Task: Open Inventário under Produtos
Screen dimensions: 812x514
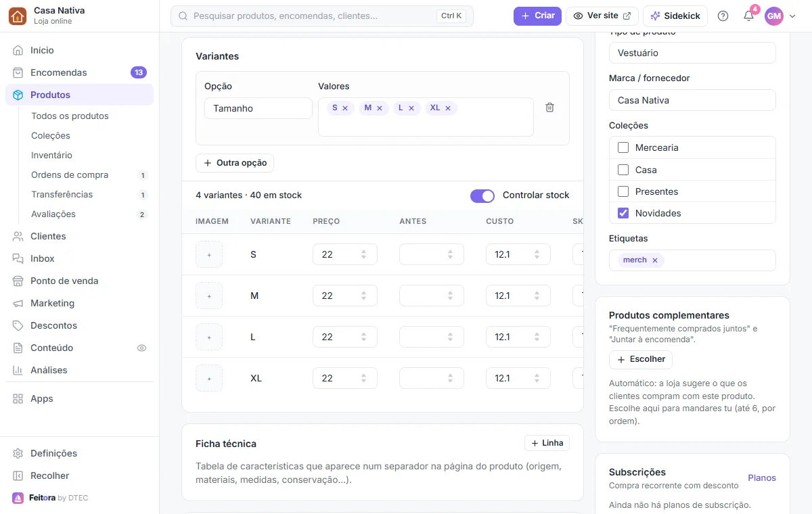Action: [51, 155]
